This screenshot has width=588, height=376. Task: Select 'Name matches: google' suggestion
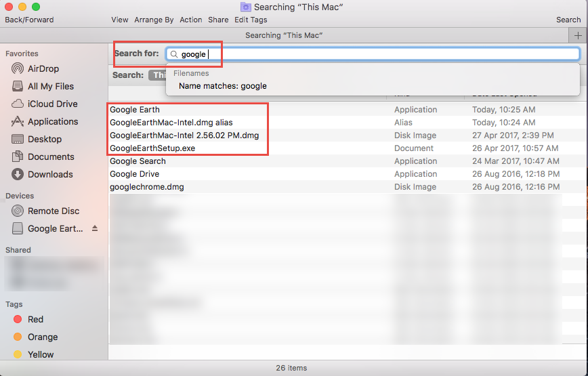(x=222, y=86)
